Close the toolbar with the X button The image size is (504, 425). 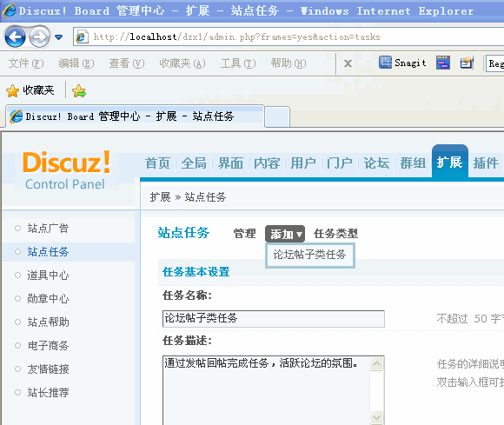tap(348, 63)
